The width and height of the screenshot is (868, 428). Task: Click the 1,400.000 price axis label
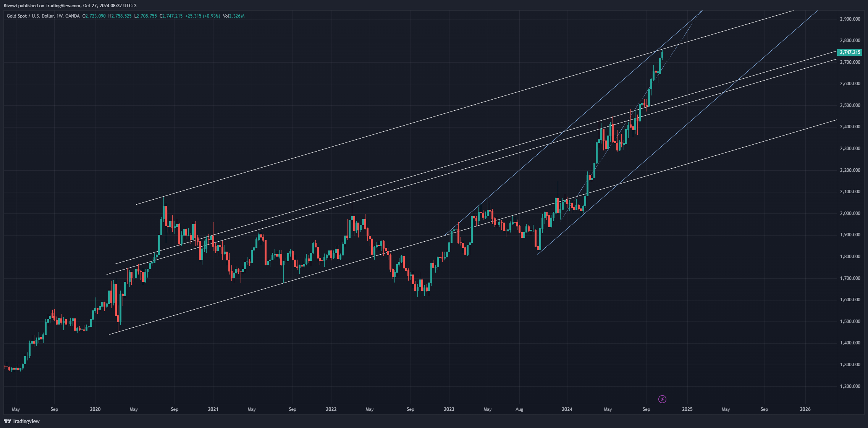[x=850, y=343]
